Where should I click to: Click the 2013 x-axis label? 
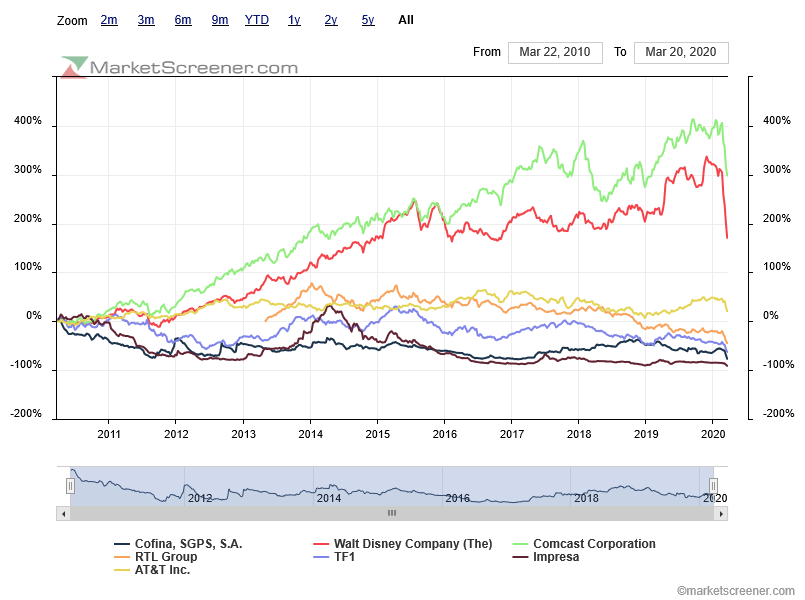[243, 434]
